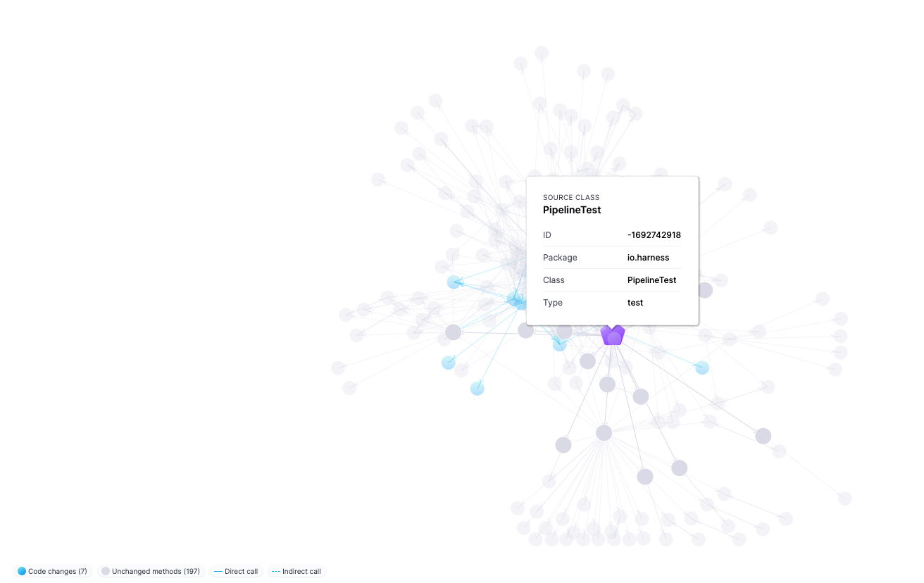Click the solid line icon beside Direct call
Screen dimensions: 924x583
coord(218,571)
